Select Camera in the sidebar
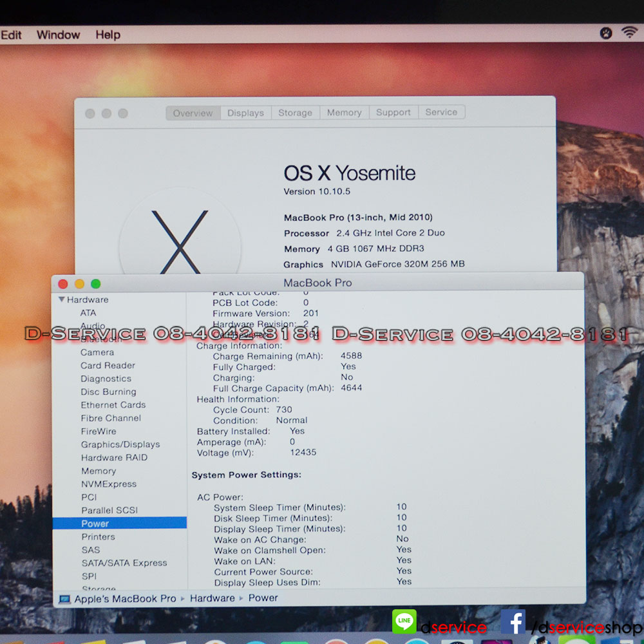The image size is (644, 644). click(97, 352)
